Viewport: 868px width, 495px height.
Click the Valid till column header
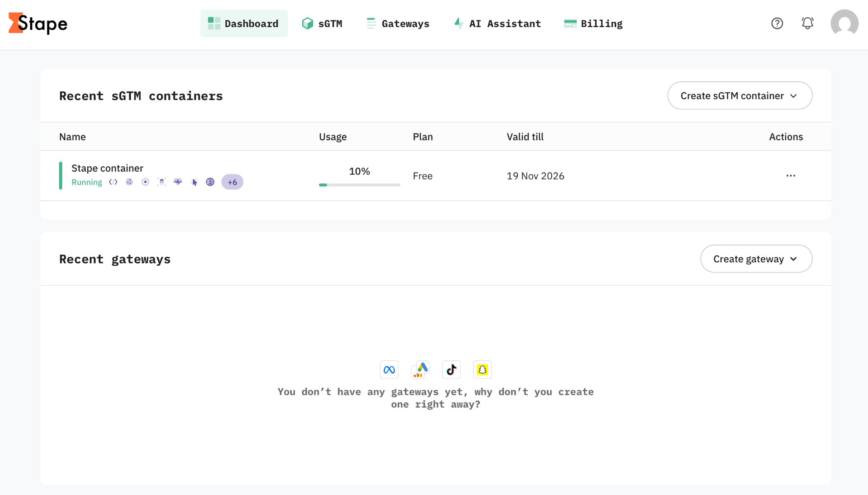tap(525, 136)
